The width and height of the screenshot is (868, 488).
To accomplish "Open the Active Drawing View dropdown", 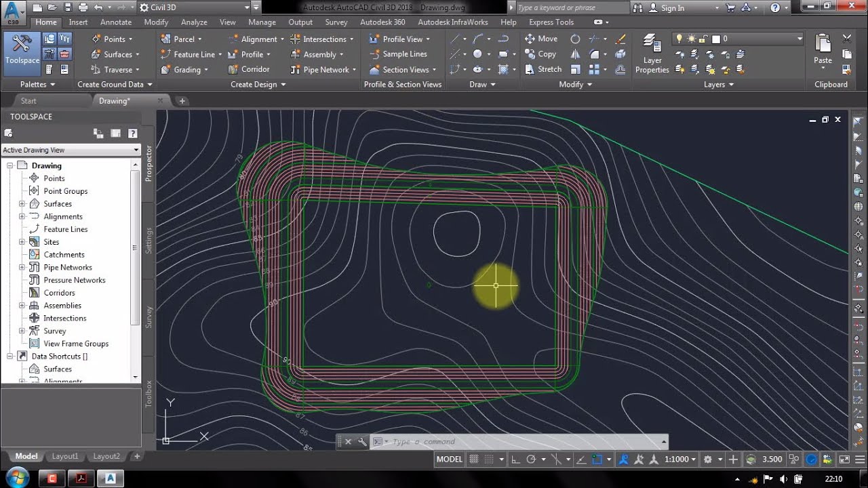I will click(71, 150).
